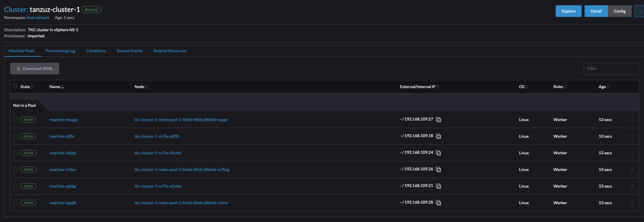Viewport: 644px width, 222px height.
Task: Check the machine-djfbl row checkbox
Action: point(15,136)
